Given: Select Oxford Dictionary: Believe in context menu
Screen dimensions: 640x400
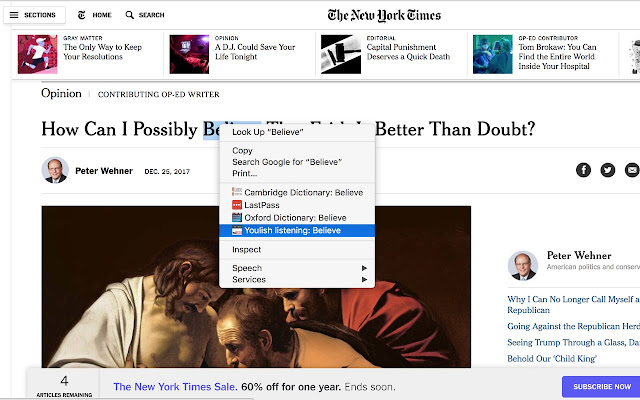Looking at the screenshot, I should (297, 218).
